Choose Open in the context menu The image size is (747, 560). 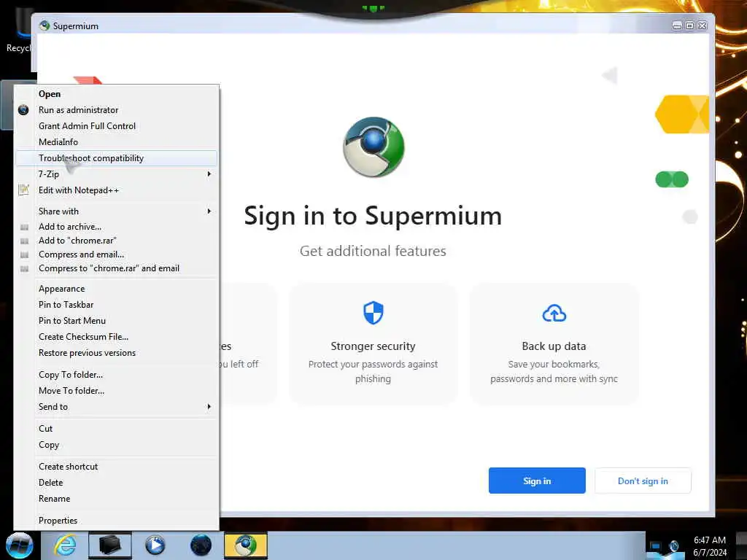pos(116,94)
